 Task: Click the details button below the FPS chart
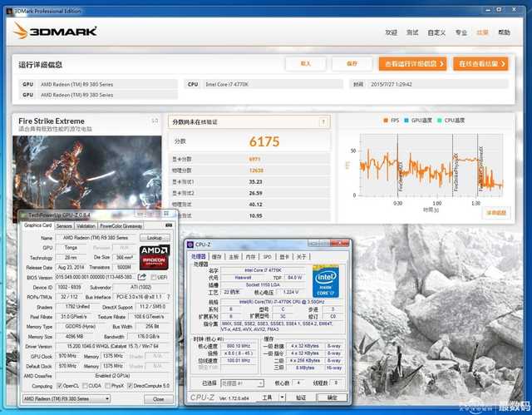tap(496, 213)
